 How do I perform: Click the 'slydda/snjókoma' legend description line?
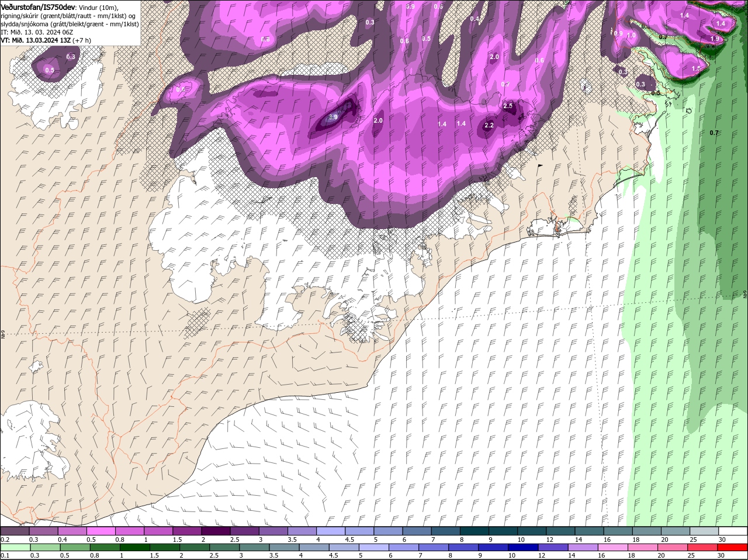point(70,24)
